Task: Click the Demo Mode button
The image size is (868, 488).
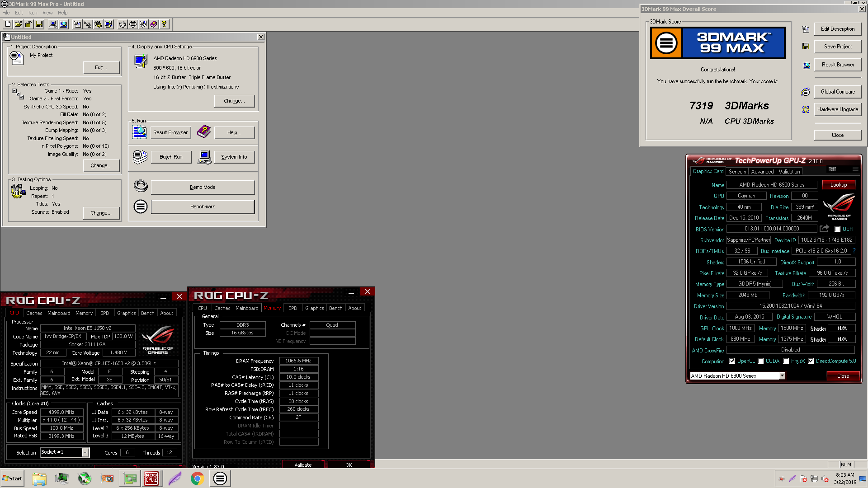Action: [x=203, y=187]
